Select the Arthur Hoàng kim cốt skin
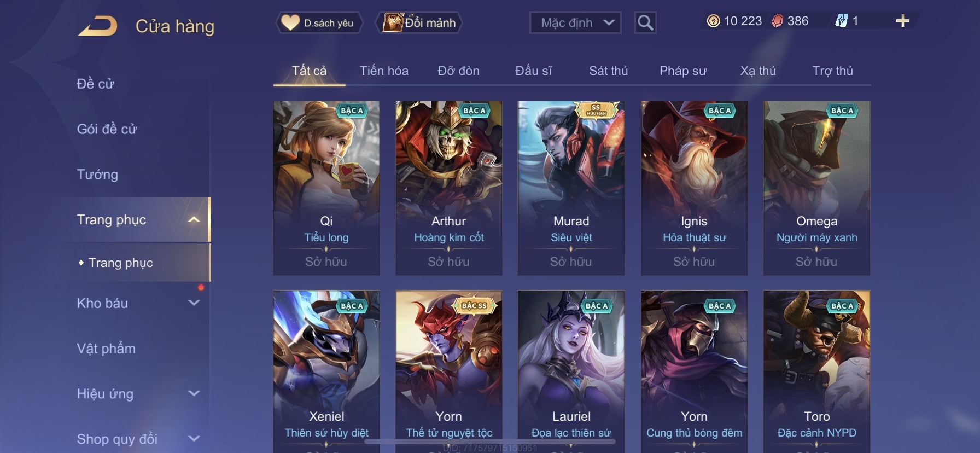Screen dimensions: 980x453 [x=448, y=188]
